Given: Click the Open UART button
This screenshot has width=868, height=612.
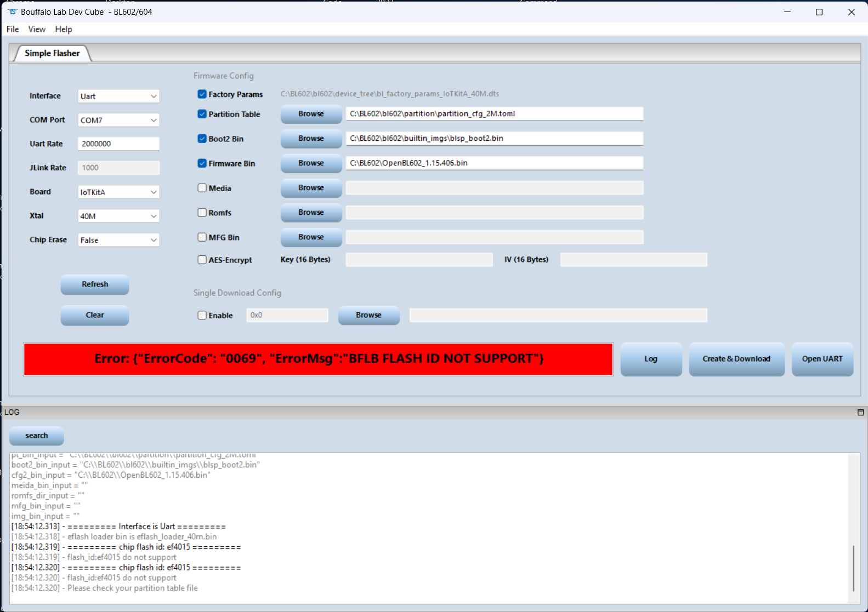Looking at the screenshot, I should tap(822, 359).
